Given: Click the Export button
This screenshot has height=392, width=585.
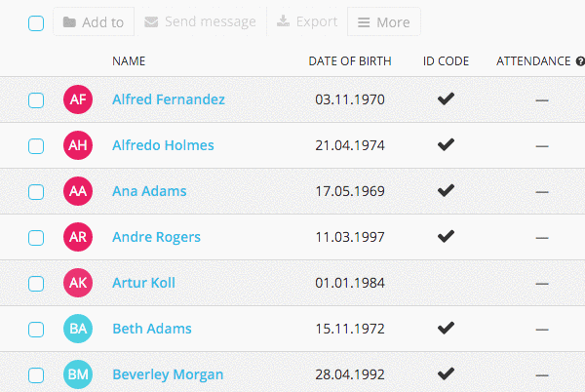Looking at the screenshot, I should click(x=307, y=21).
